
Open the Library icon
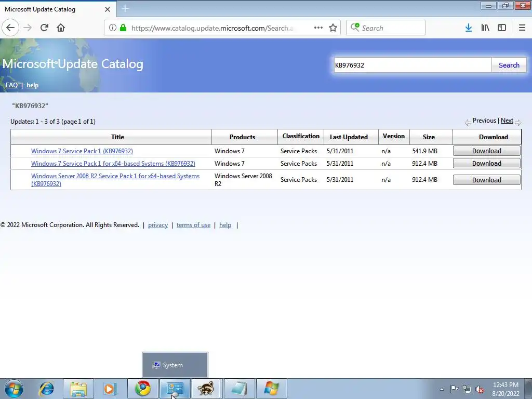coord(485,28)
